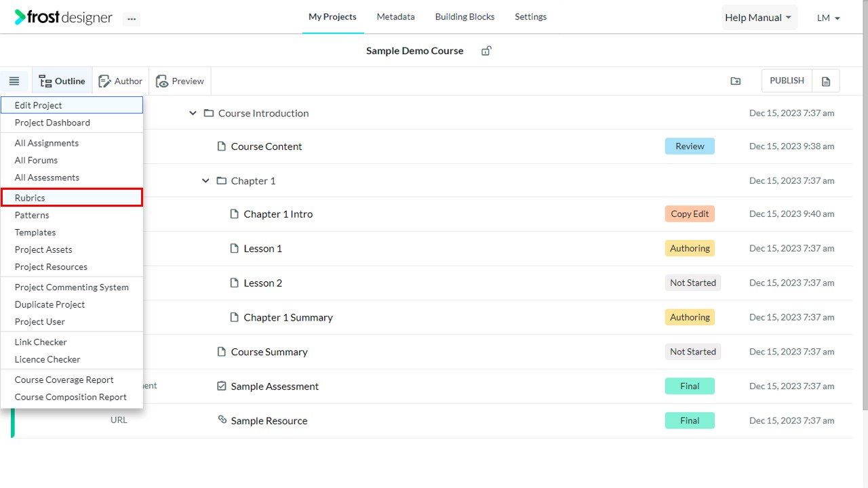This screenshot has width=868, height=488.
Task: Select Edit Project from the menu
Action: tap(72, 105)
